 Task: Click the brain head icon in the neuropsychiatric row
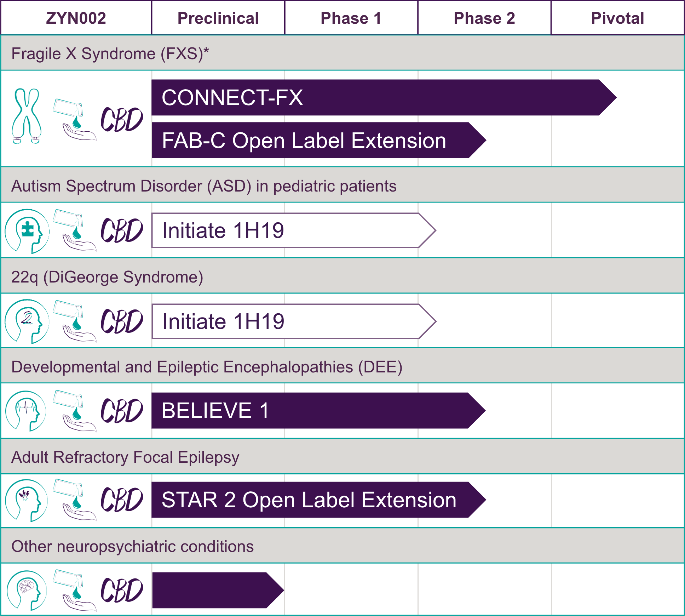[27, 590]
